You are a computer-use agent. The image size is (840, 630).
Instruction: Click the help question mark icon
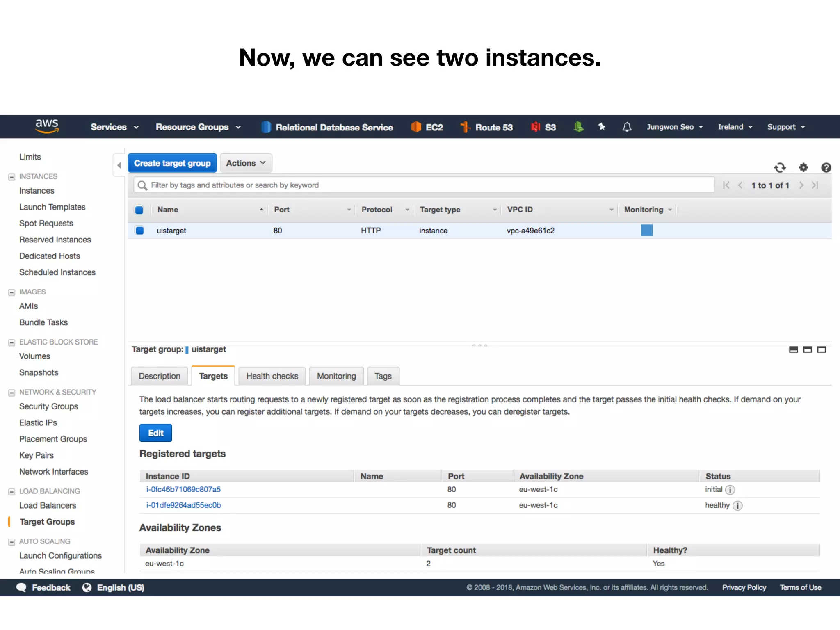(x=826, y=167)
